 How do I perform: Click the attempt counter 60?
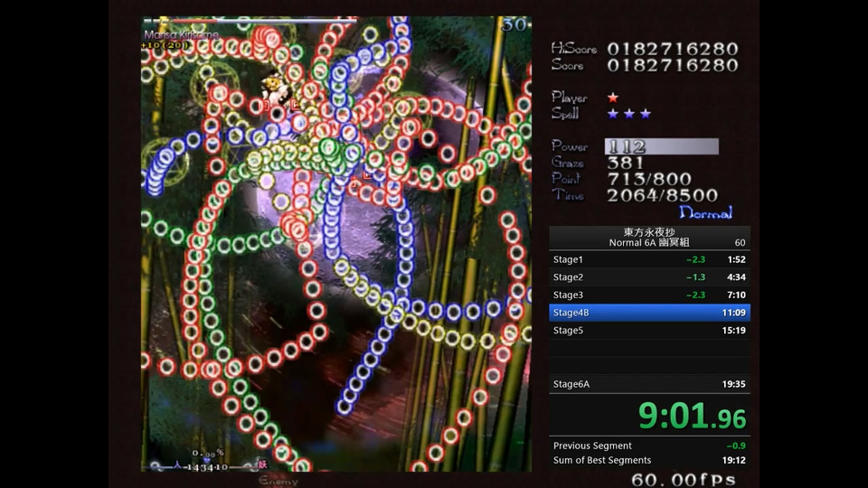click(x=741, y=243)
